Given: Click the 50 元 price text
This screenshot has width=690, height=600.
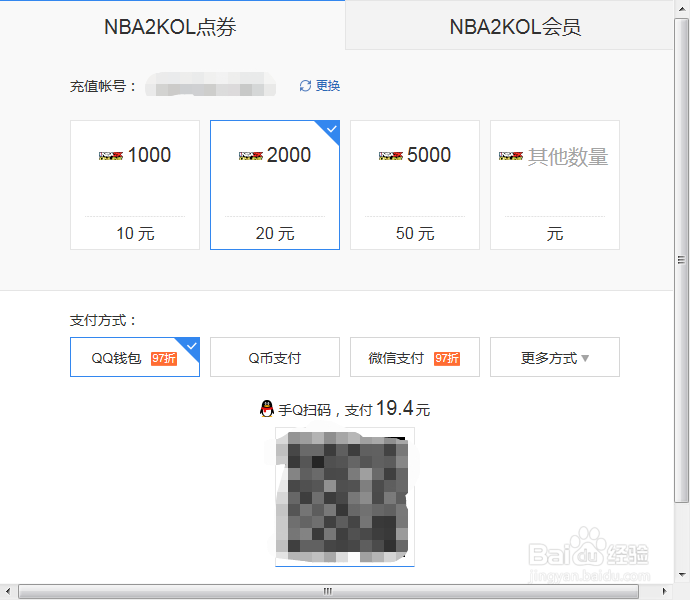Looking at the screenshot, I should pyautogui.click(x=415, y=234).
